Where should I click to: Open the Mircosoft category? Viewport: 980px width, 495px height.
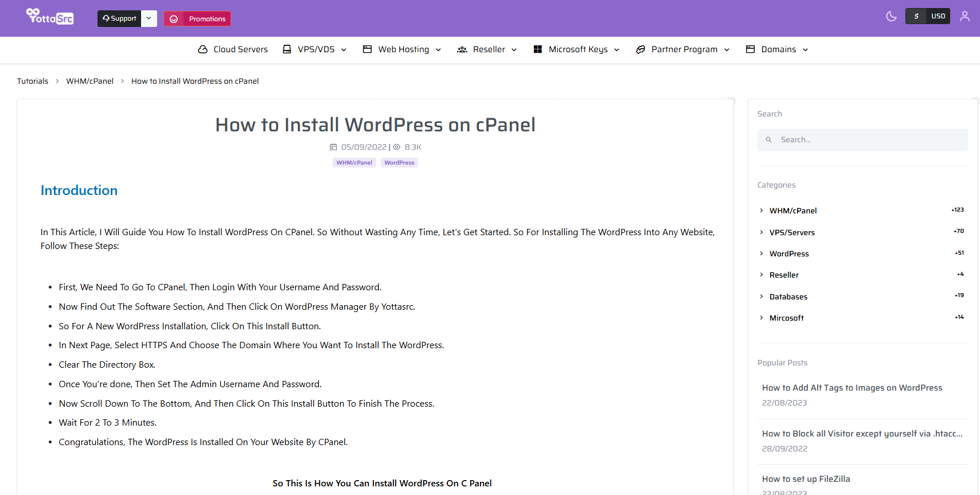[x=787, y=318]
